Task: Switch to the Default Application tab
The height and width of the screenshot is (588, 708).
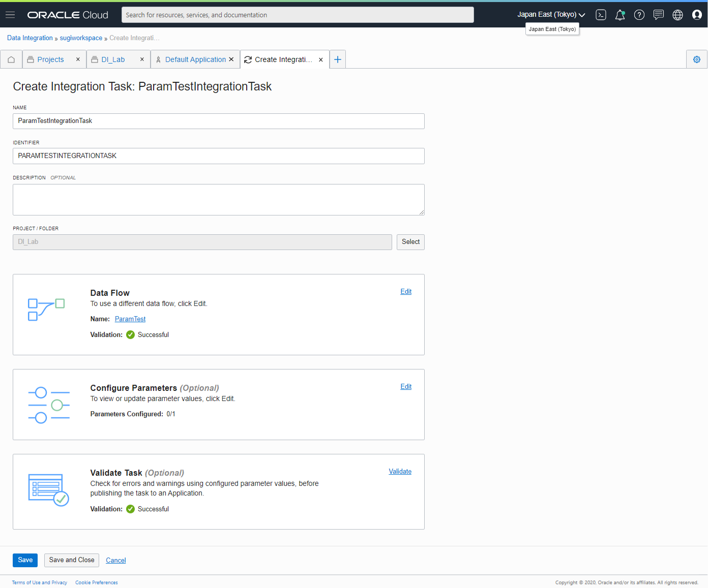Action: click(195, 59)
